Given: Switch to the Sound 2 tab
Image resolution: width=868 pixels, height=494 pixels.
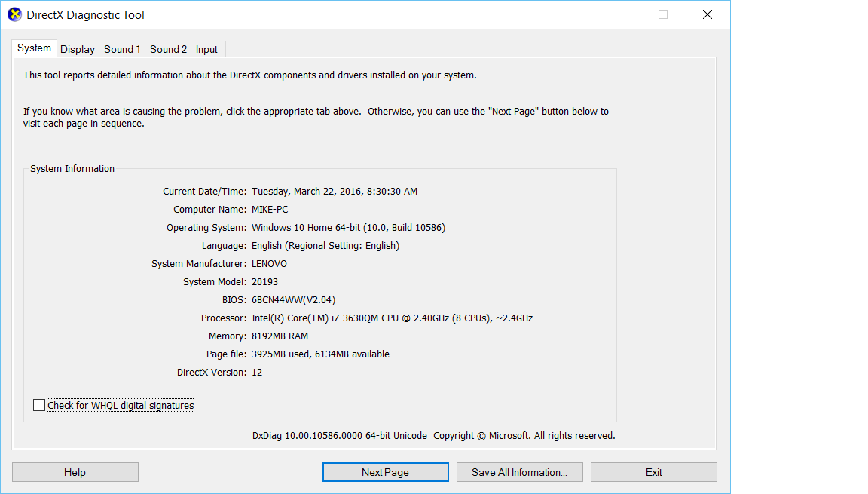Looking at the screenshot, I should (x=168, y=49).
